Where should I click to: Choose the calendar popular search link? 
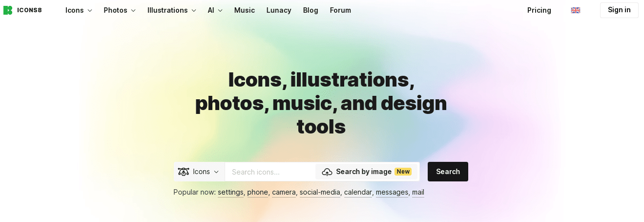click(358, 192)
